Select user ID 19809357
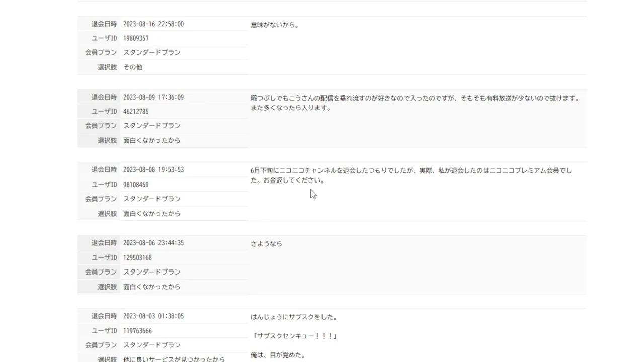Viewport: 644px width, 362px height. coord(136,38)
